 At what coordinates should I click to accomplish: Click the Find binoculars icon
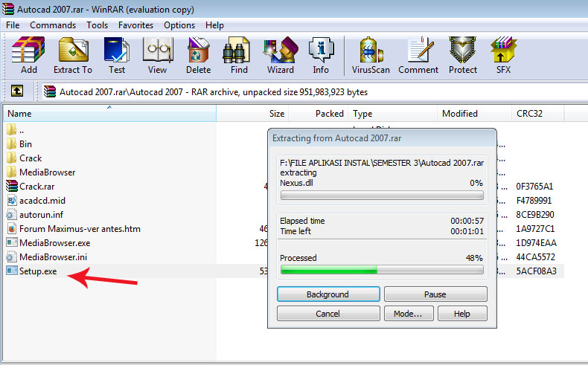(236, 49)
